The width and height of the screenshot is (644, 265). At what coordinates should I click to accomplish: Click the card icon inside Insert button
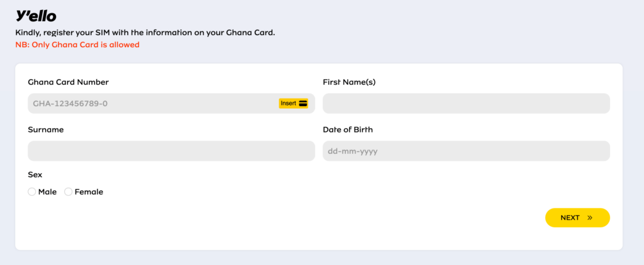click(x=303, y=103)
